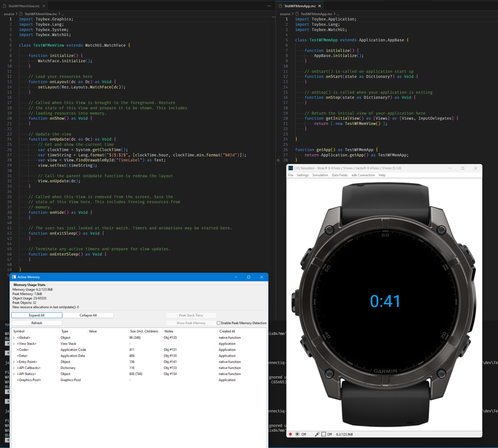Close the Active Memory window
498x448 pixels.
coord(262,277)
